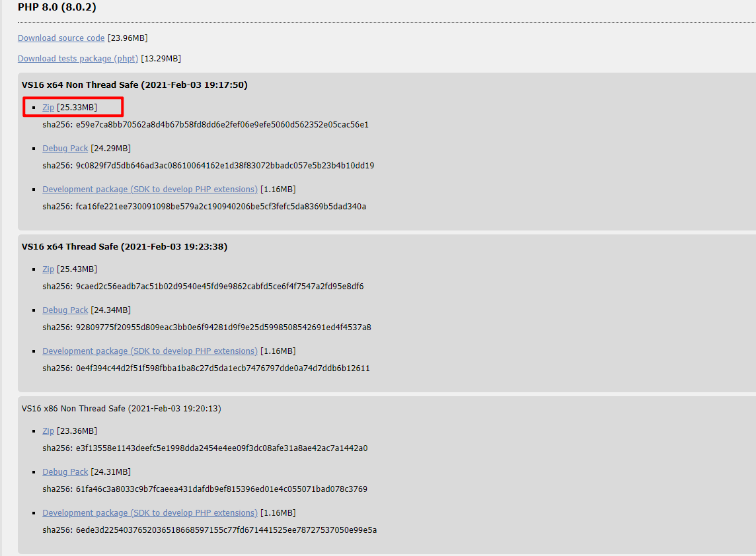The height and width of the screenshot is (556, 756).
Task: Open the Download source code link
Action: coord(61,38)
